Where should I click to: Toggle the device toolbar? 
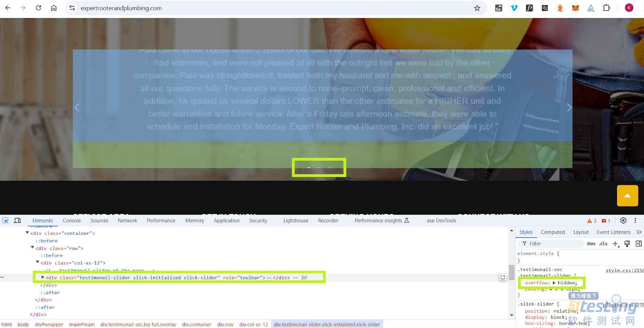click(18, 221)
